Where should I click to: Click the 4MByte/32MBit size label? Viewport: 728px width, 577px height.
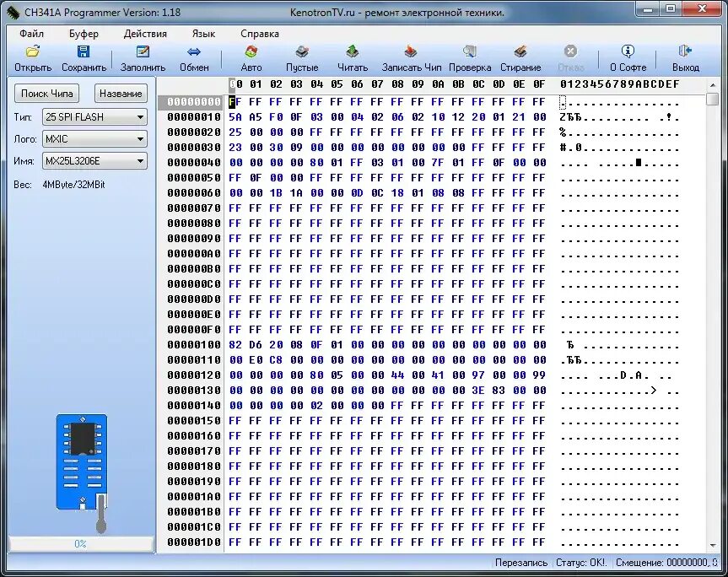73,184
